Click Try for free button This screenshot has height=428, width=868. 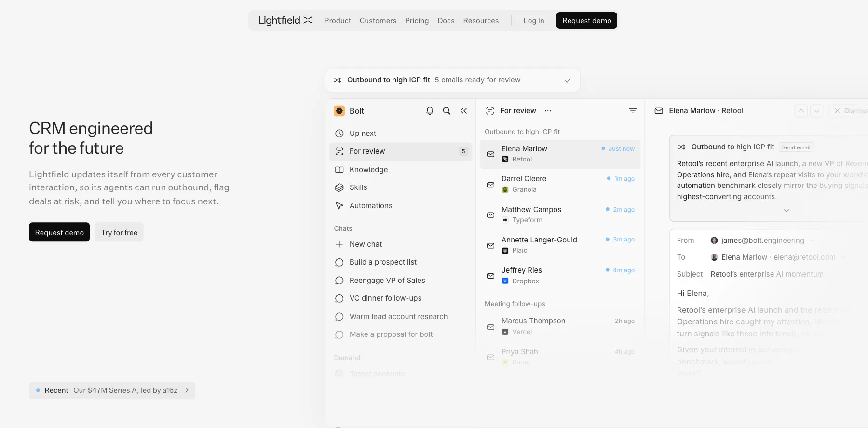[119, 232]
